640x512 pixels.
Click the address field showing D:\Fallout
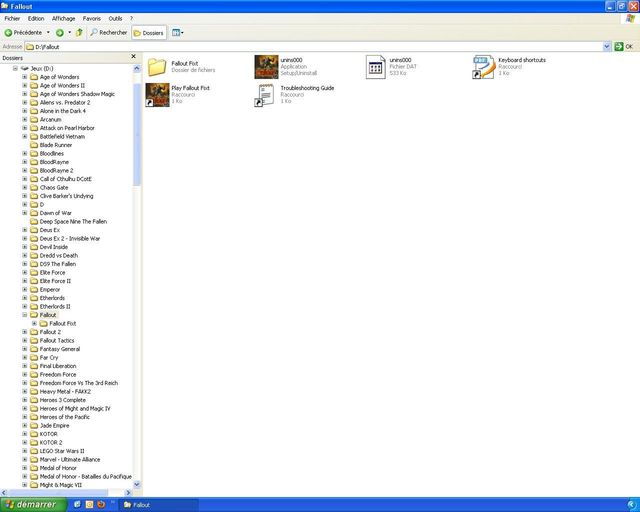(x=313, y=47)
